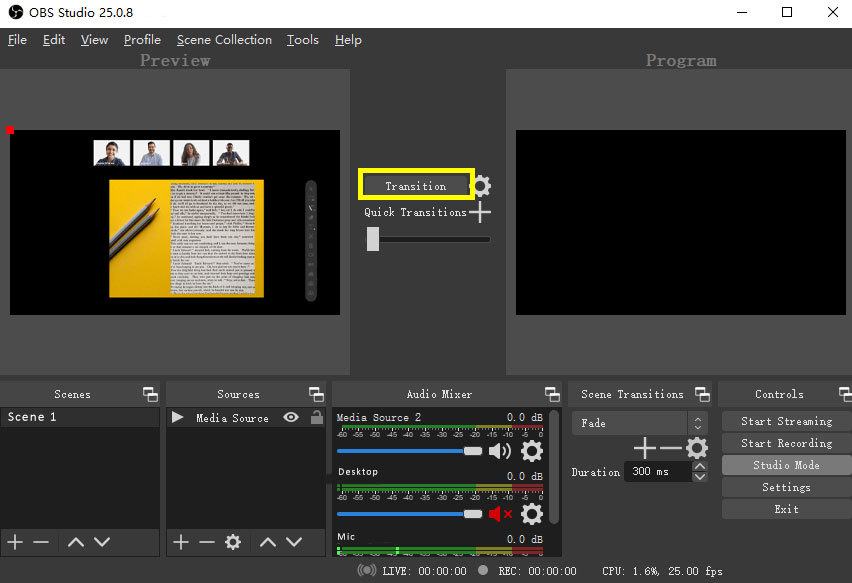This screenshot has width=852, height=583.
Task: Open the File menu
Action: coord(17,40)
